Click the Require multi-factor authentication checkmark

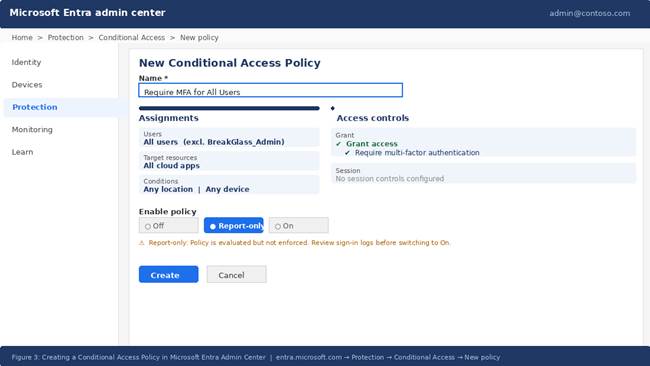[347, 153]
